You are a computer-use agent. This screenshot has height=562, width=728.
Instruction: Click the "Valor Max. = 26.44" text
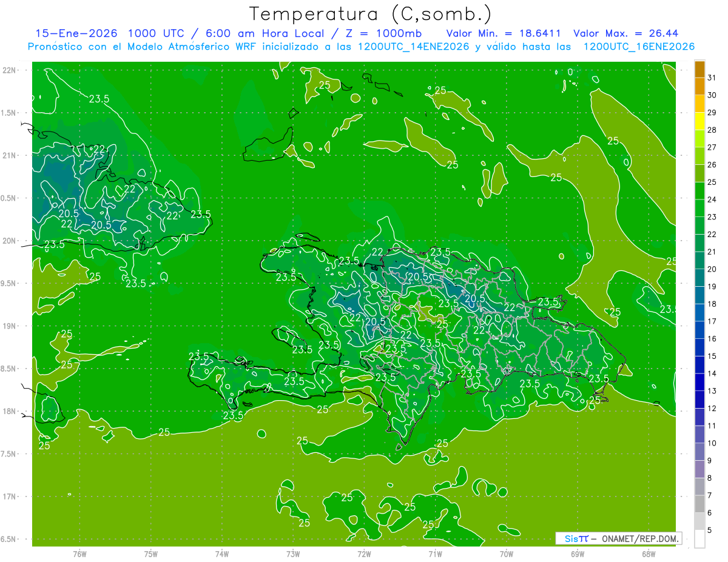[625, 33]
